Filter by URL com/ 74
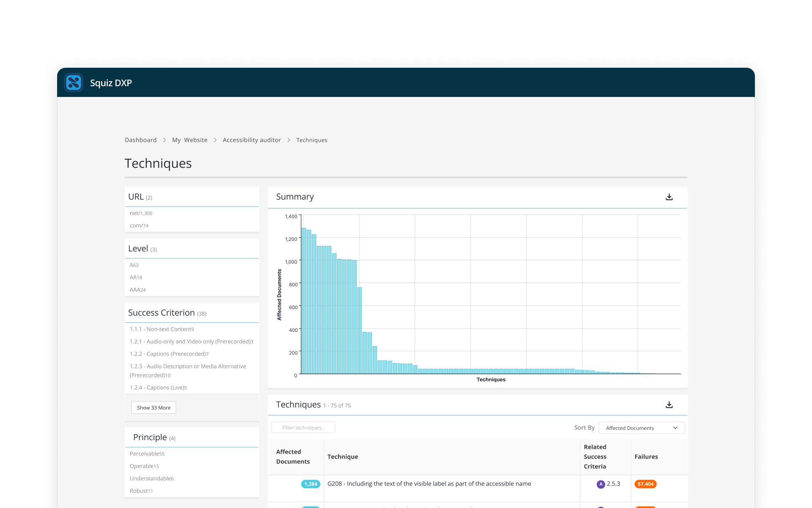 tap(139, 226)
